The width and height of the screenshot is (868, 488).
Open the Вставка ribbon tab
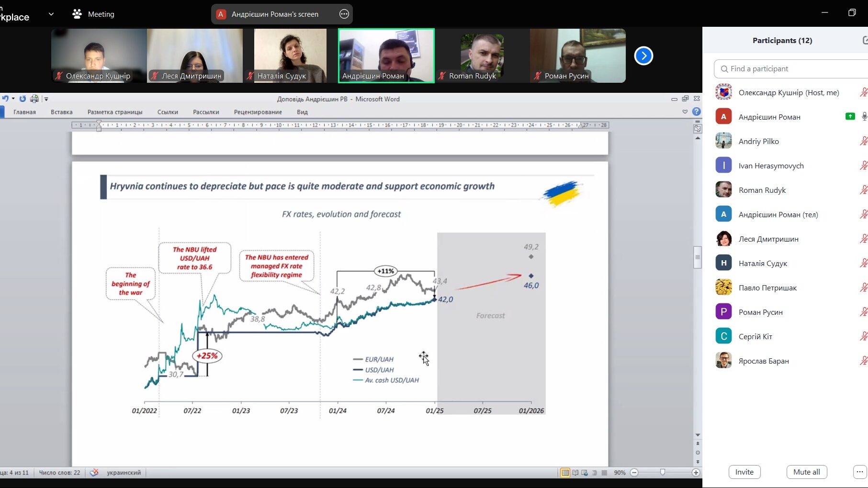(61, 112)
